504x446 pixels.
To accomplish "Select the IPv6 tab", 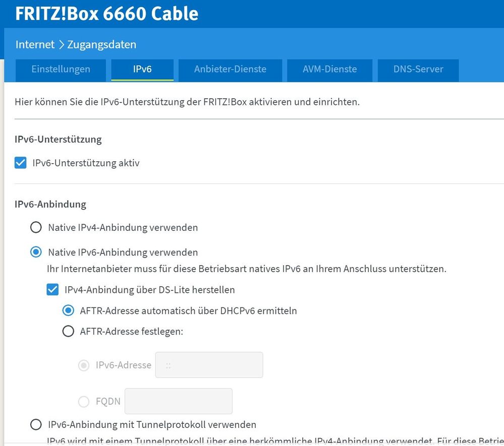I will 142,70.
